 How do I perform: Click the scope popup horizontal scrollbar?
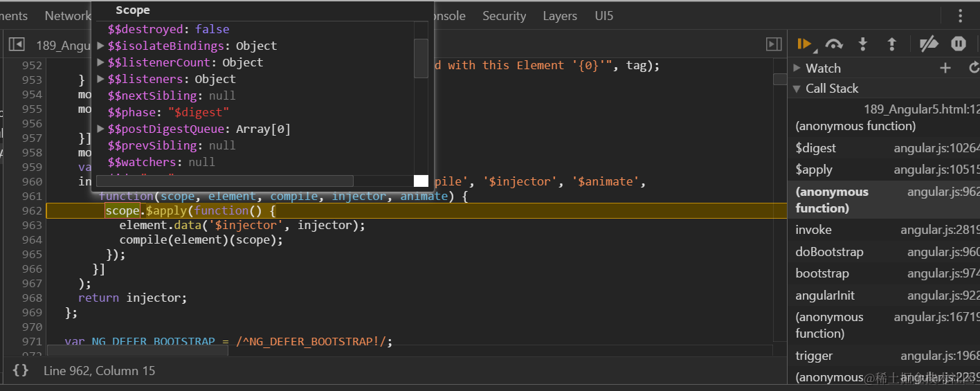[224, 181]
